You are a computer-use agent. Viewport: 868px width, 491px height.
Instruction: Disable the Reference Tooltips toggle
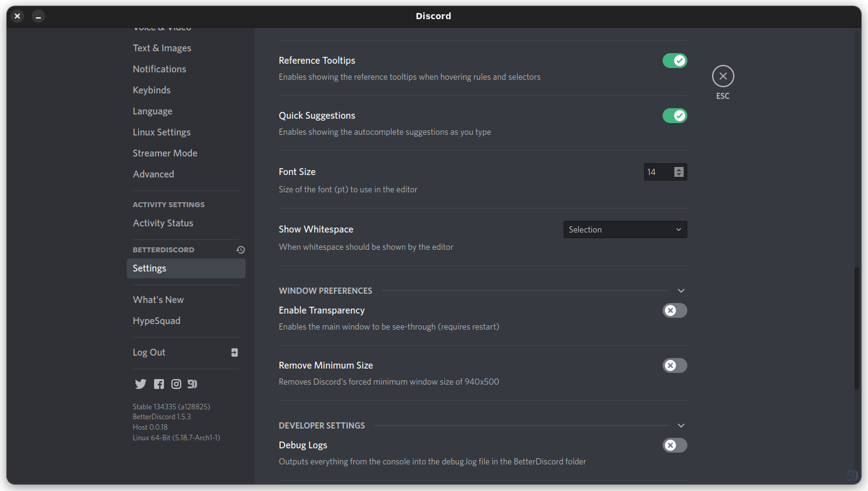pos(674,60)
